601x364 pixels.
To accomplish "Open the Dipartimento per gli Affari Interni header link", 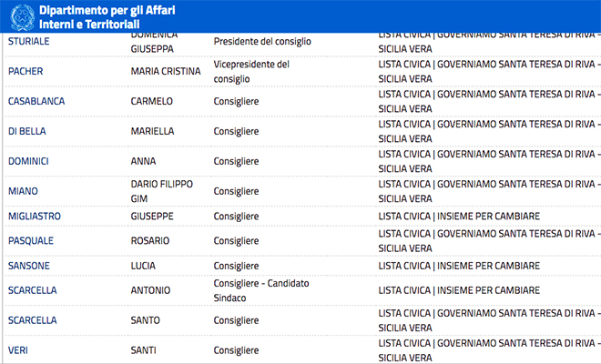I will [107, 17].
